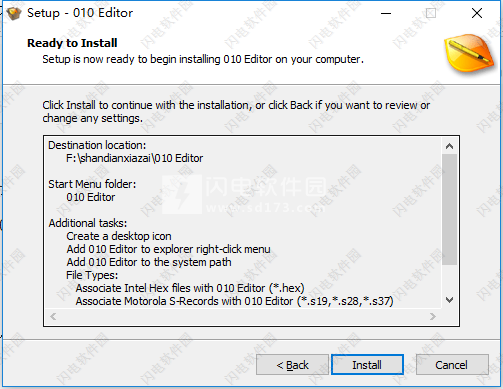
Task: Click the 'Associate Intel Hex files' line
Action: [x=190, y=288]
